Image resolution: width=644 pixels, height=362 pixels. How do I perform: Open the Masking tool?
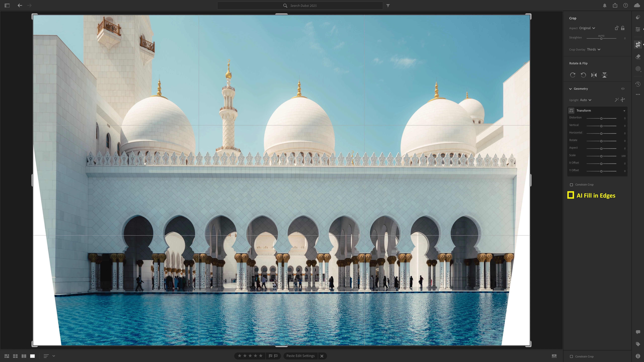(638, 69)
